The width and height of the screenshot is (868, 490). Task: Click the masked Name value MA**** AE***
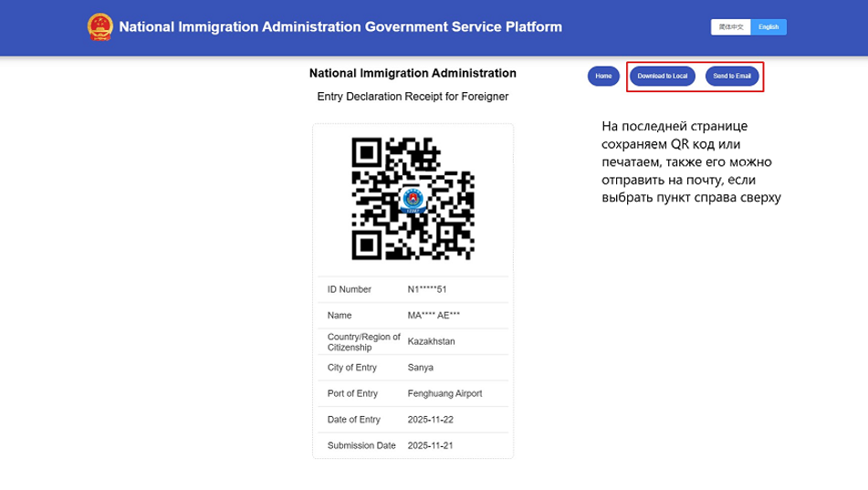434,315
